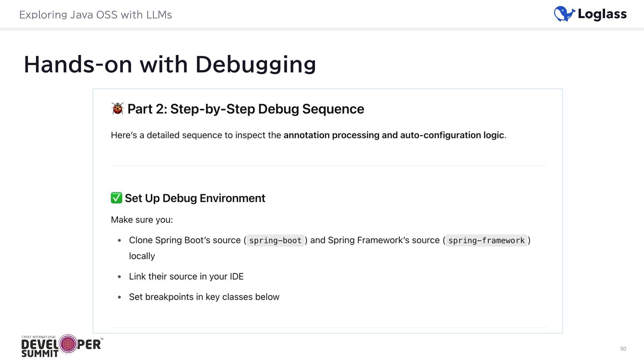Click the spring-boot code label
This screenshot has width=644, height=362.
point(275,241)
